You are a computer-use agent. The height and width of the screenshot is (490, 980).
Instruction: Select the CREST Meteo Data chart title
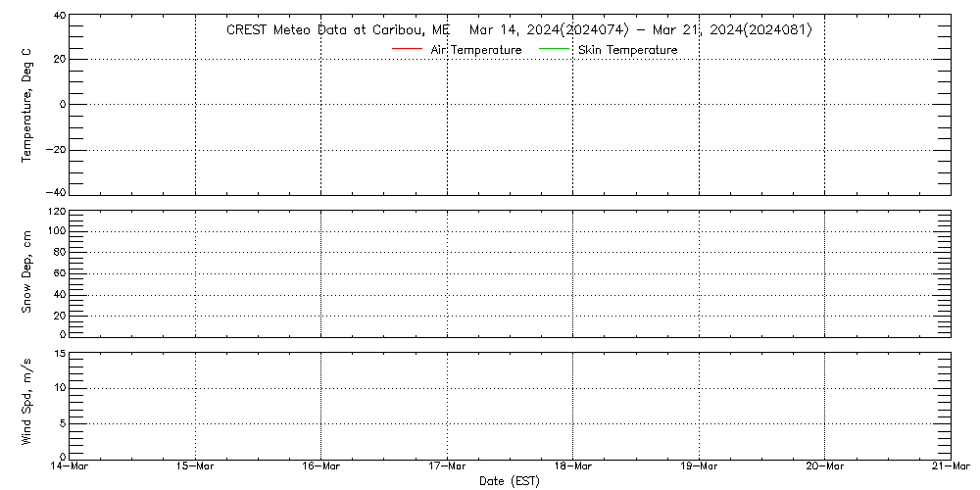pos(518,29)
